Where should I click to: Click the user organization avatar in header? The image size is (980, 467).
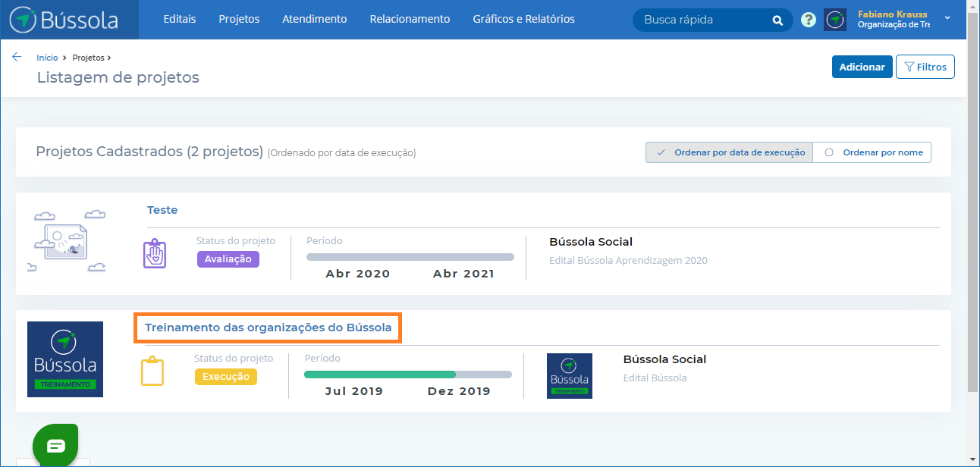coord(835,20)
